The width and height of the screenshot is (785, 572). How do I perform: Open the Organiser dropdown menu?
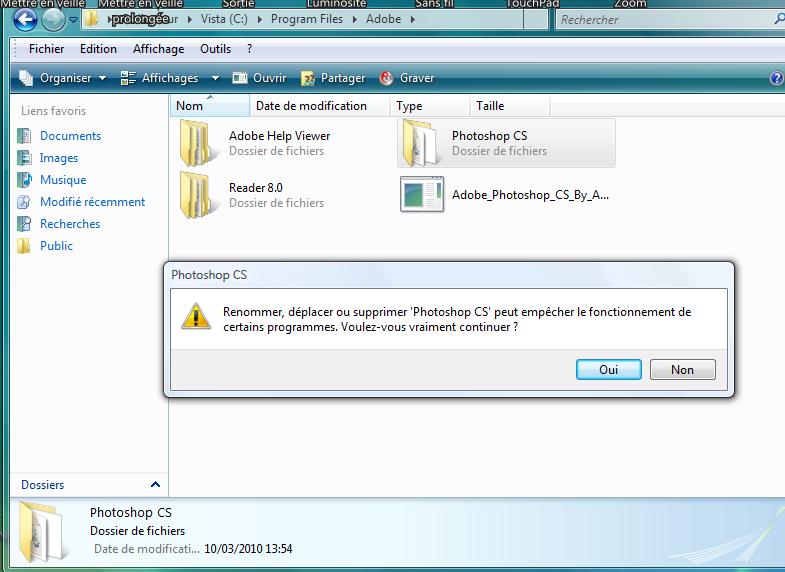click(63, 78)
